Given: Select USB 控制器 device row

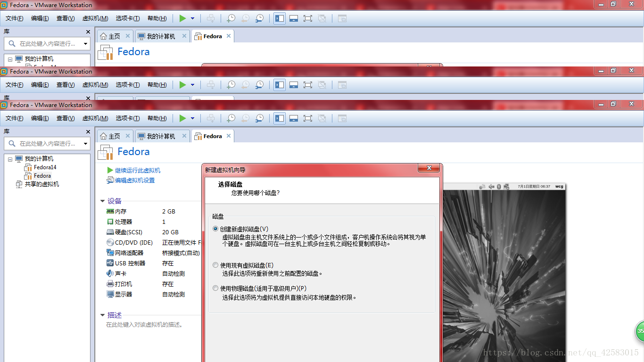Looking at the screenshot, I should click(x=153, y=263).
